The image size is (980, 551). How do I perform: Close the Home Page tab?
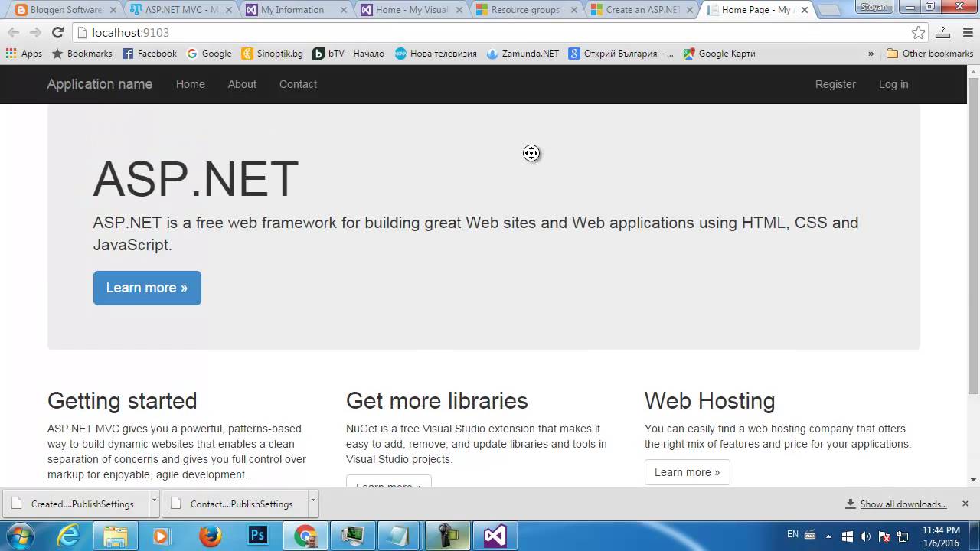(804, 10)
